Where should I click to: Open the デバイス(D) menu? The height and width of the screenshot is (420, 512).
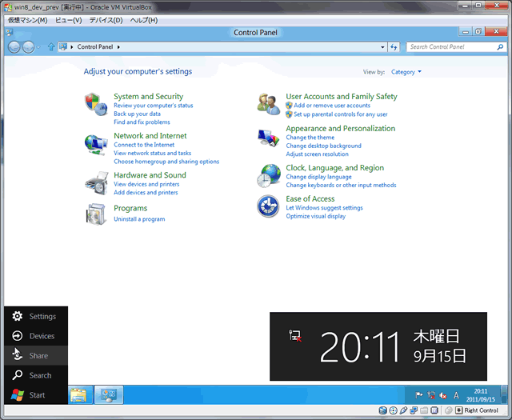(106, 20)
